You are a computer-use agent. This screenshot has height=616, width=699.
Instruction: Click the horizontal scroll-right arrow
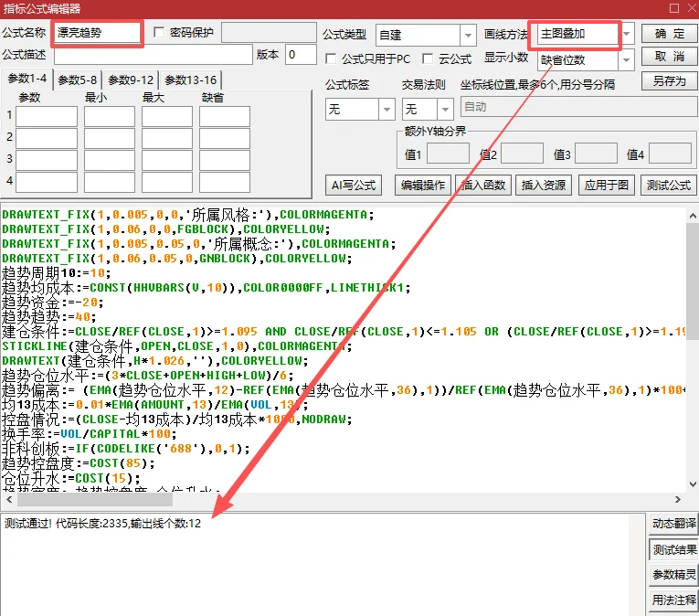pyautogui.click(x=678, y=500)
